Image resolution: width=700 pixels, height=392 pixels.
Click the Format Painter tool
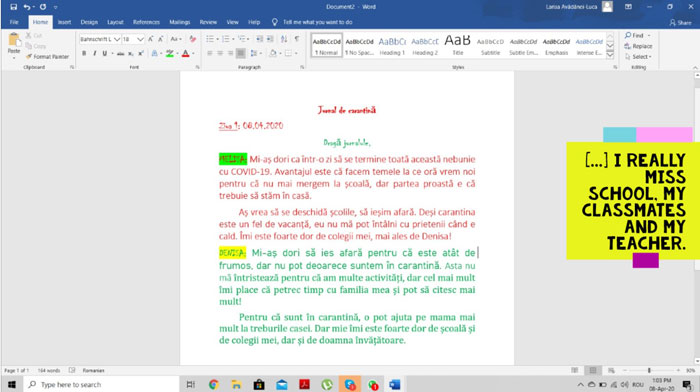tap(47, 57)
